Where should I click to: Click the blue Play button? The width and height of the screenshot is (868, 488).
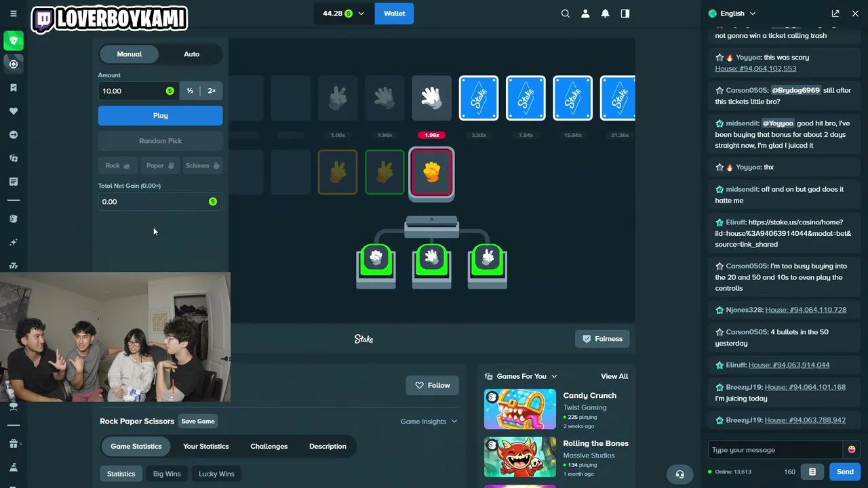click(x=161, y=115)
